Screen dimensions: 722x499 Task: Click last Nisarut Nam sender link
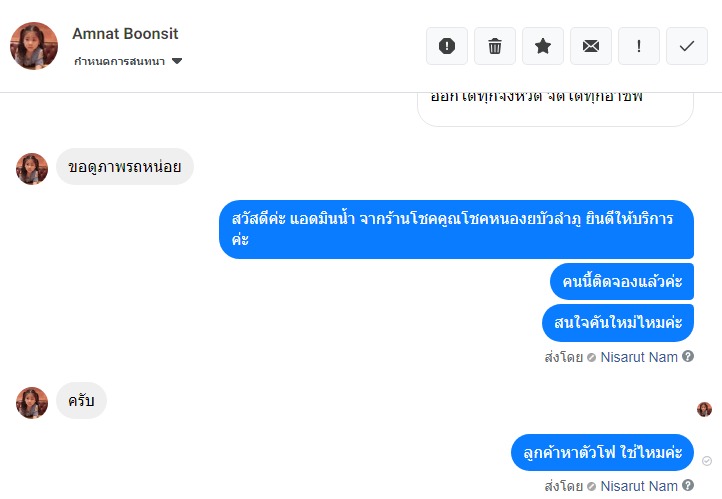coord(639,486)
